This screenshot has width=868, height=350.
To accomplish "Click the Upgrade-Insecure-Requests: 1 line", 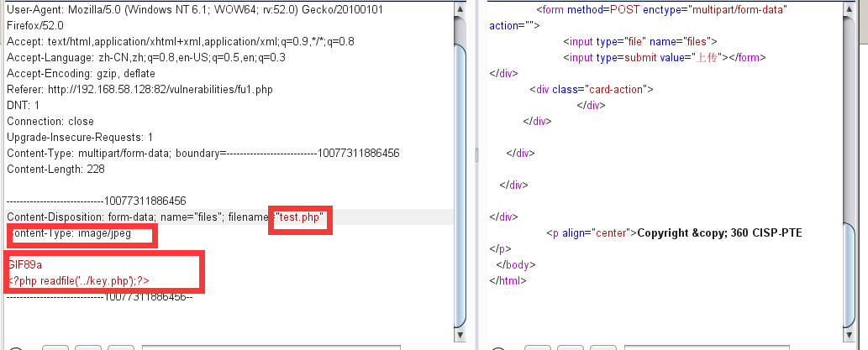I will (x=80, y=137).
